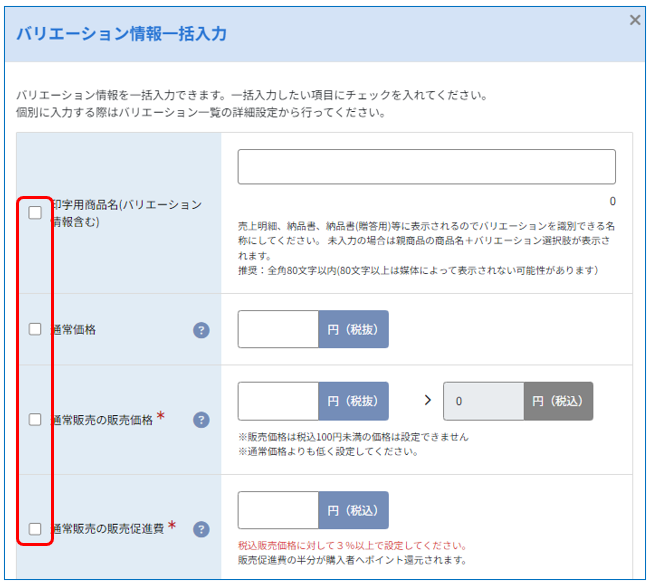Tick the 通常販売の販売促進費 checkbox
The width and height of the screenshot is (649, 582).
[35, 529]
